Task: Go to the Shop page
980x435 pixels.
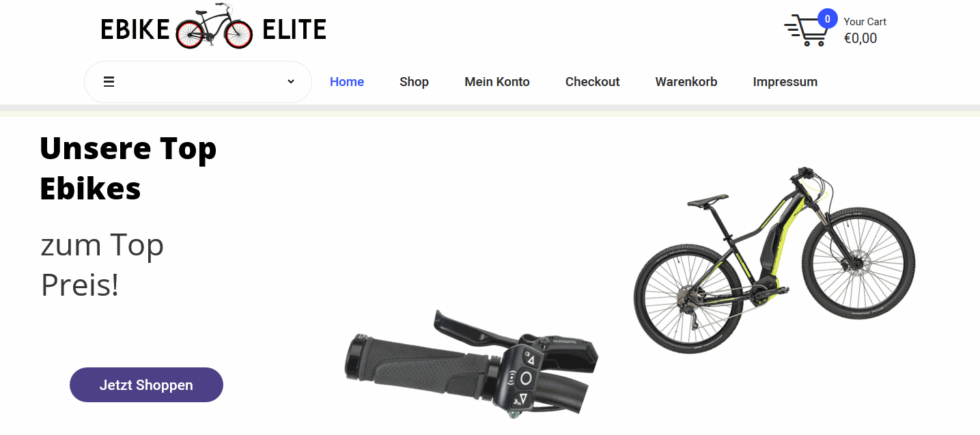Action: [x=414, y=82]
